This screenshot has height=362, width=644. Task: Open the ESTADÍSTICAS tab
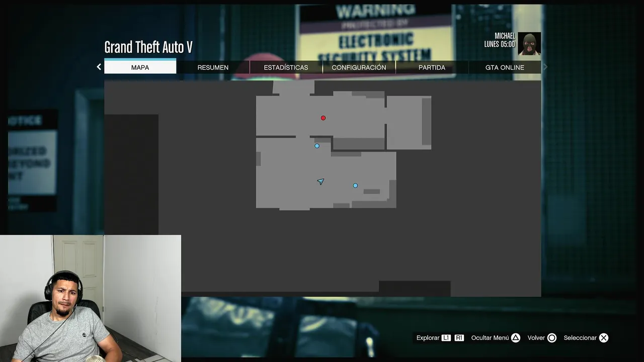click(x=286, y=67)
